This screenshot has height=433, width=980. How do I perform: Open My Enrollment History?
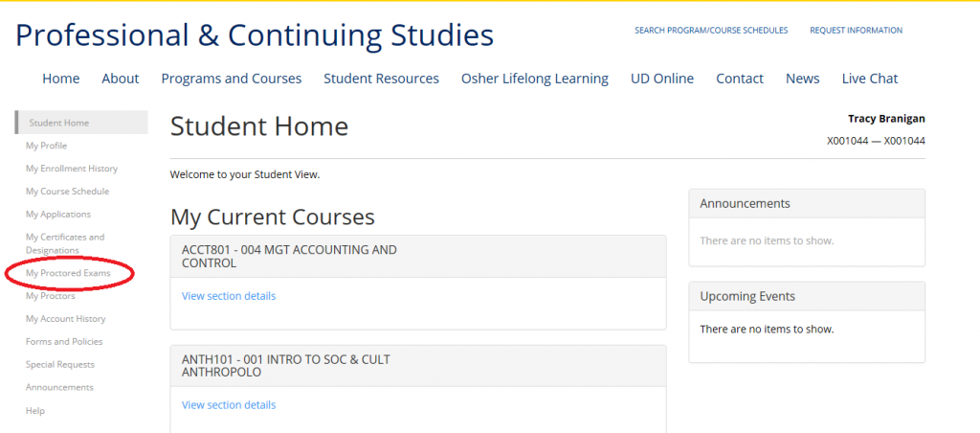coord(72,169)
